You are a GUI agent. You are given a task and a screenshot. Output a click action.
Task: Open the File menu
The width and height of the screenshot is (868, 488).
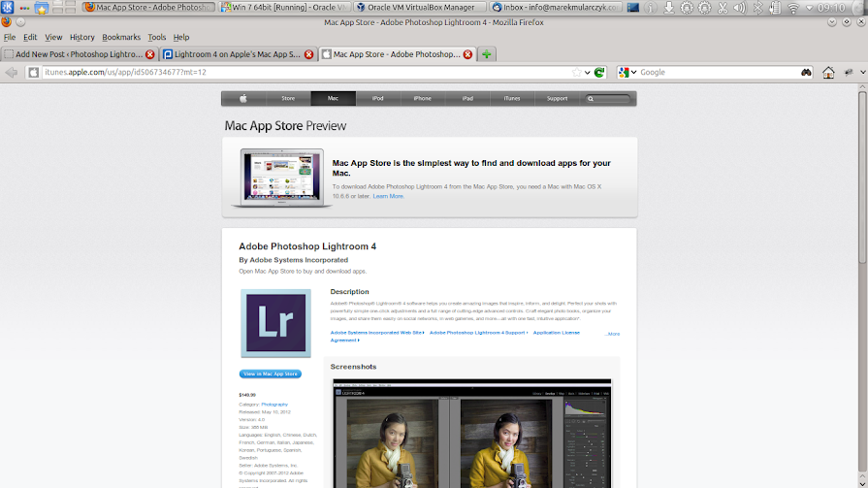10,37
